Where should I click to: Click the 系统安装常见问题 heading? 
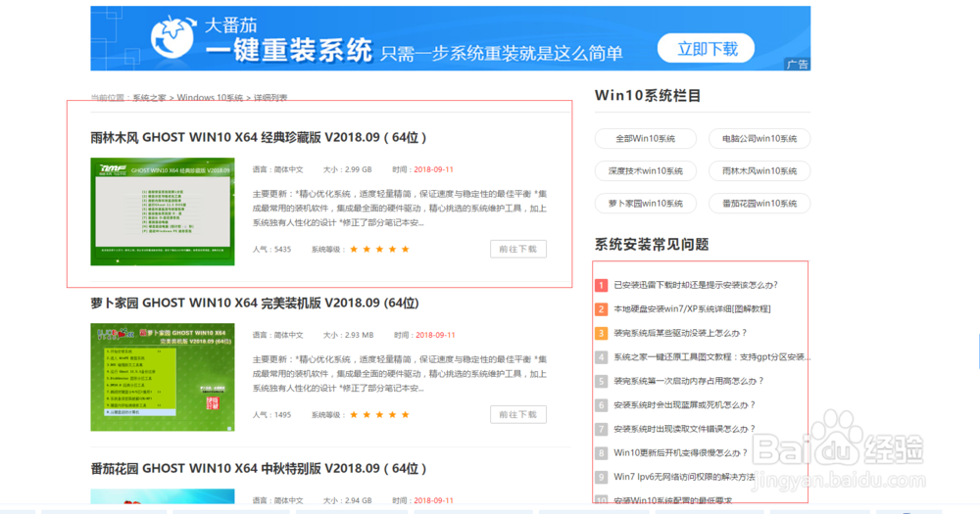tap(652, 244)
